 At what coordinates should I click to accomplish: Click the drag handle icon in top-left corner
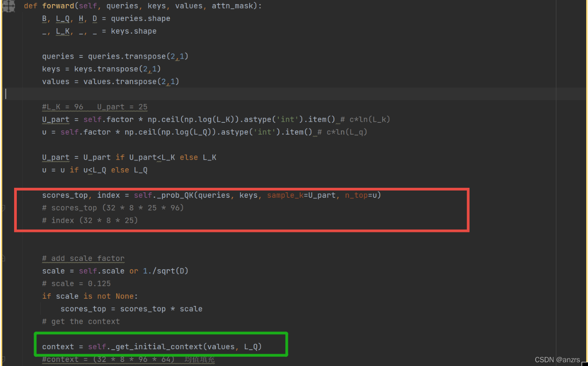point(9,6)
